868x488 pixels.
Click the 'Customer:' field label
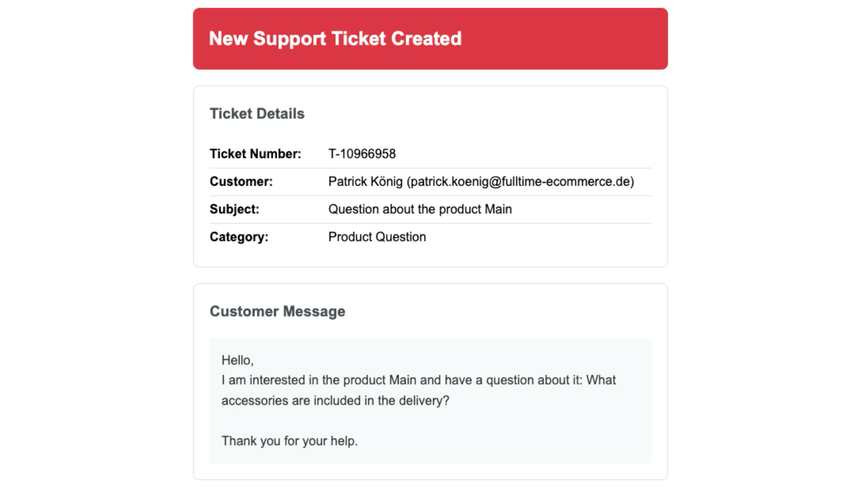(x=241, y=182)
